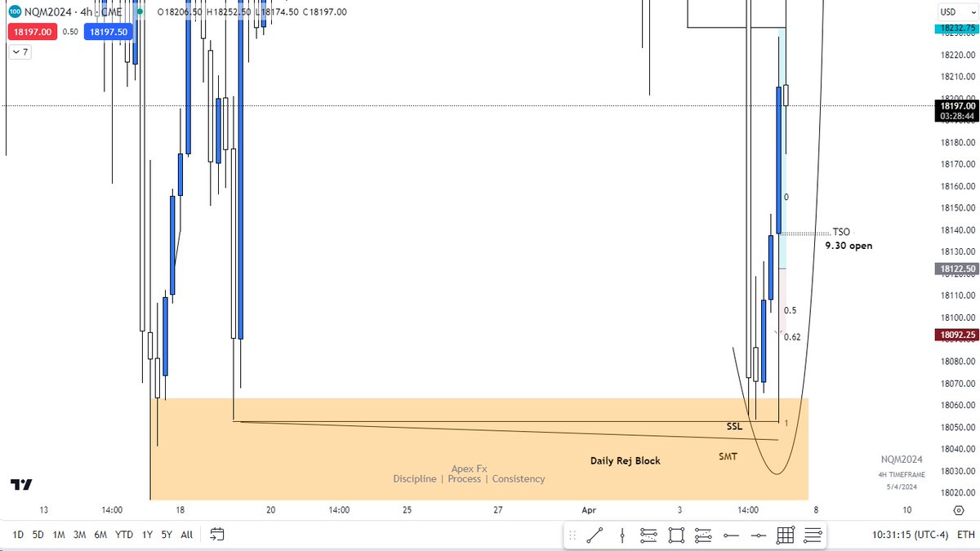Select the Horizontal Ray drawing tool
The image size is (980, 551).
731,535
